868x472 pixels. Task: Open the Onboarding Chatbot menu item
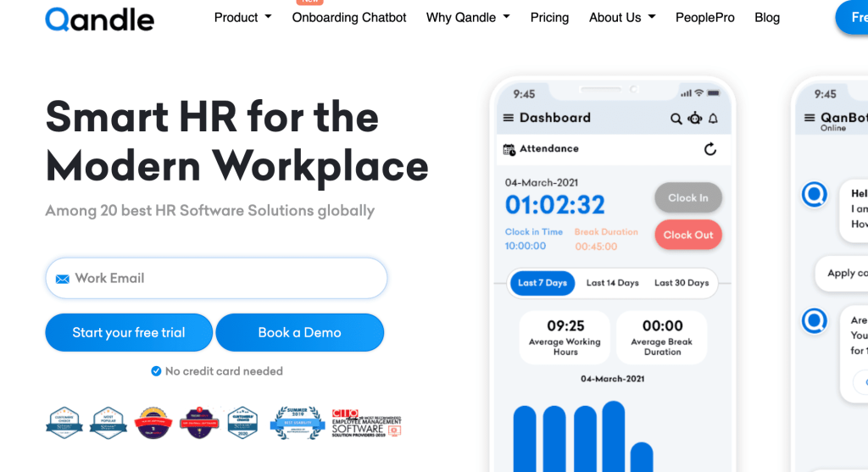(x=349, y=18)
